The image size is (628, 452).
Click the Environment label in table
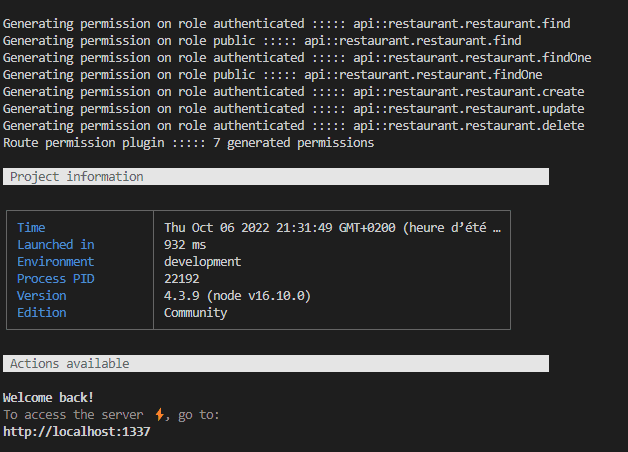[x=56, y=261]
